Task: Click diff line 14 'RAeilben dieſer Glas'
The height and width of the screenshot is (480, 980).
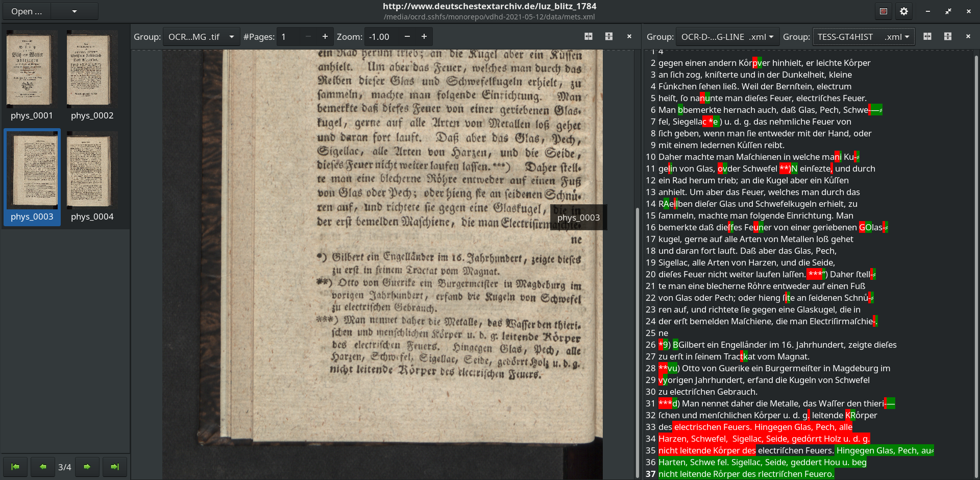Action: [757, 204]
